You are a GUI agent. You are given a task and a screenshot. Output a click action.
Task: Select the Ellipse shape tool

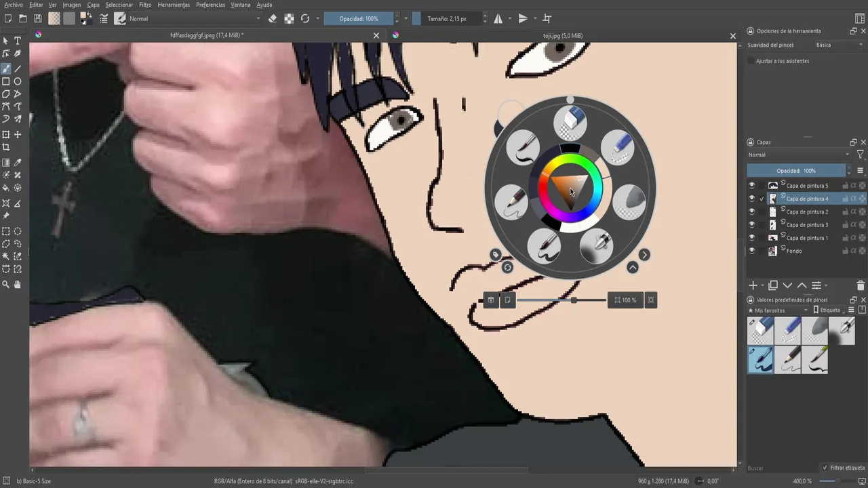[x=18, y=81]
